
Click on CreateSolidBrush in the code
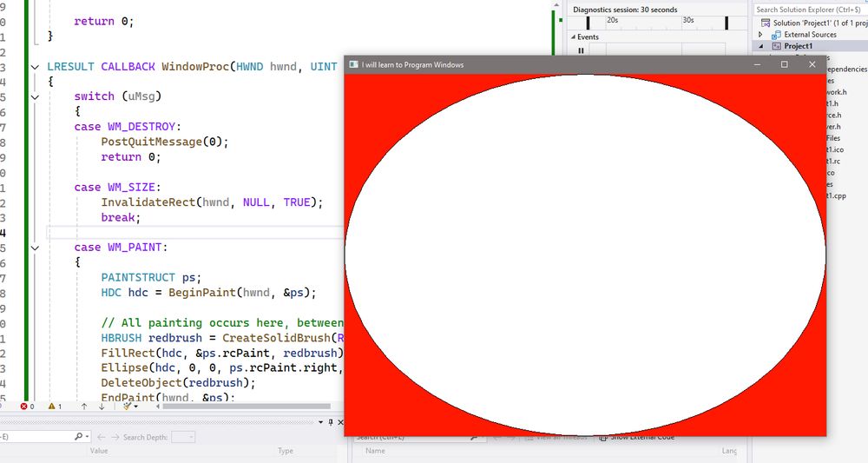pyautogui.click(x=277, y=338)
